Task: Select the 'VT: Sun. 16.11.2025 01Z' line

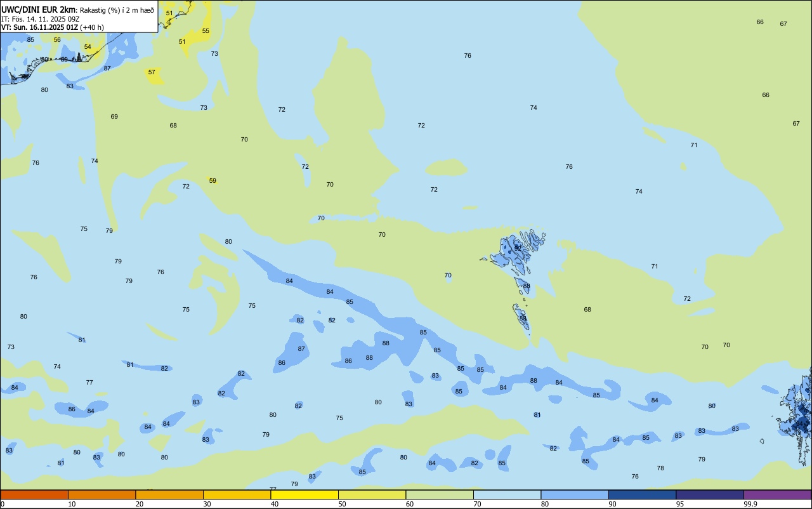Action: [x=39, y=27]
